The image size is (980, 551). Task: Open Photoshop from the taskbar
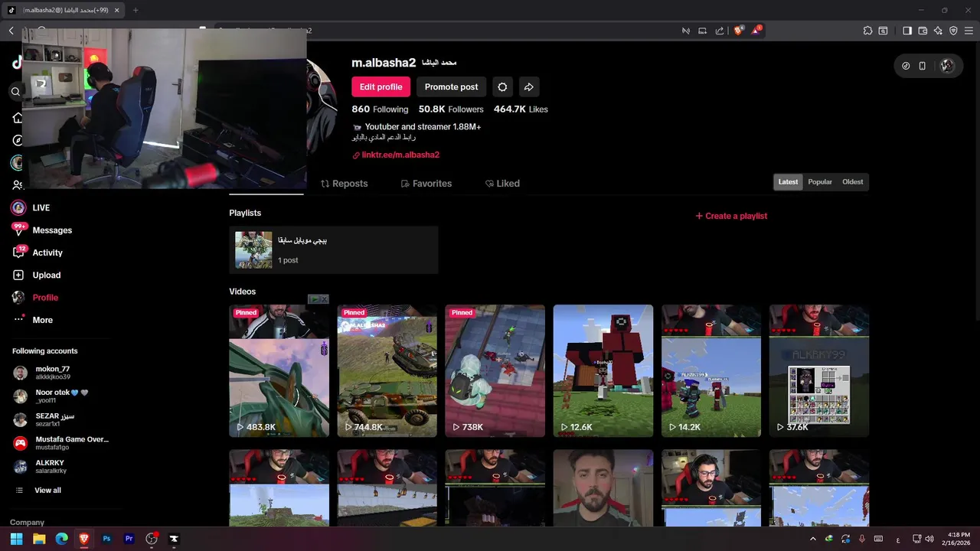(106, 539)
